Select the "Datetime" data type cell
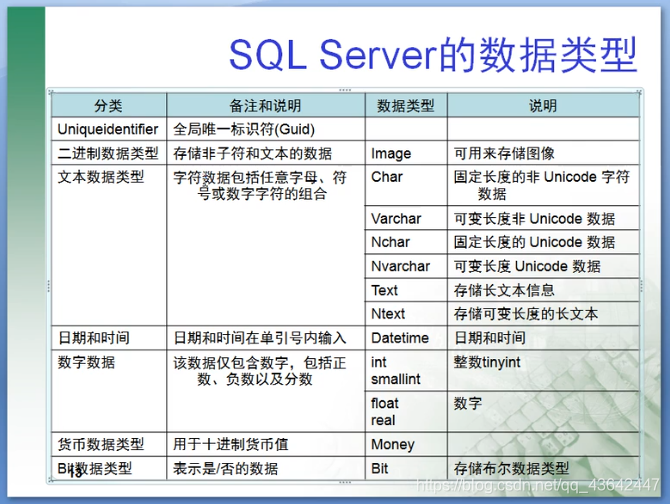This screenshot has height=504, width=670. (406, 338)
